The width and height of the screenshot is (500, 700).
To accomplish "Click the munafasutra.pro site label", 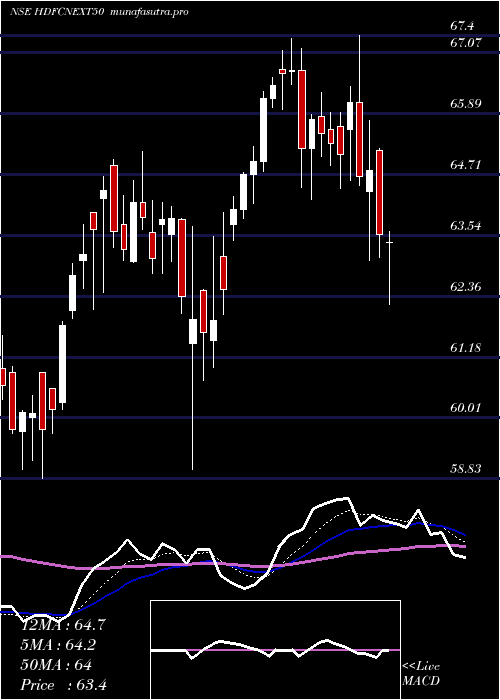I will (148, 12).
